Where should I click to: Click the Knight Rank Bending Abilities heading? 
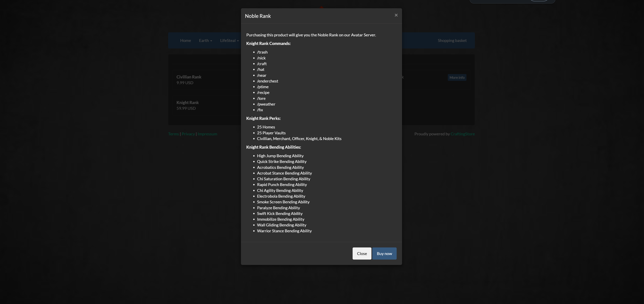274,147
